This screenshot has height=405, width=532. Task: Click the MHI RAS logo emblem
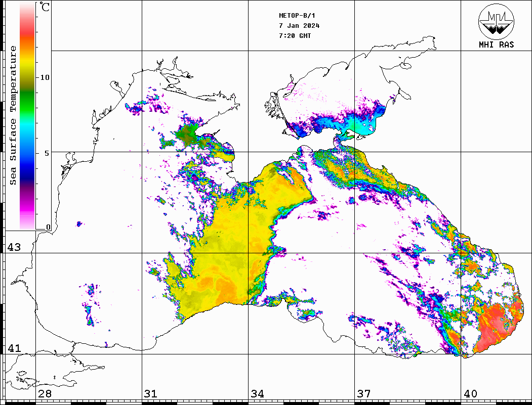click(497, 21)
